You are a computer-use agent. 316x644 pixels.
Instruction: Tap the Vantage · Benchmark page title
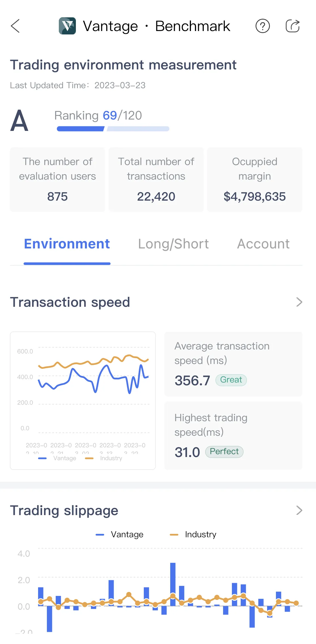point(156,26)
